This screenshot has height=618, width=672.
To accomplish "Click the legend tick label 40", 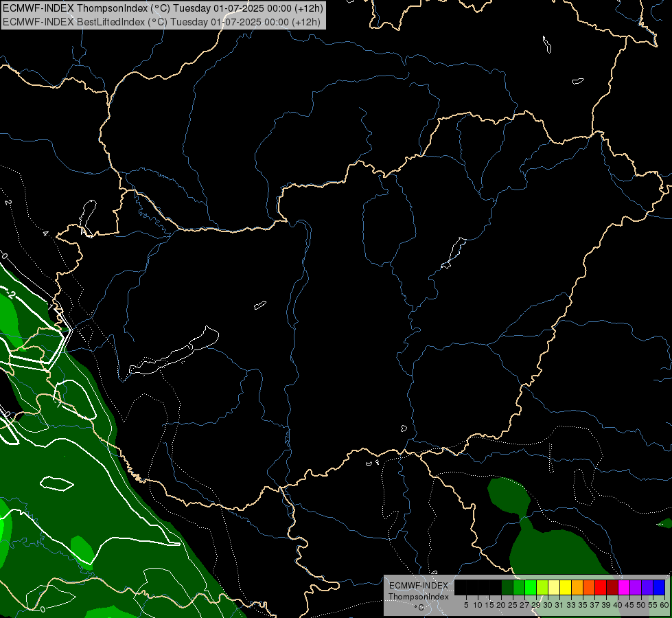I will tap(618, 605).
